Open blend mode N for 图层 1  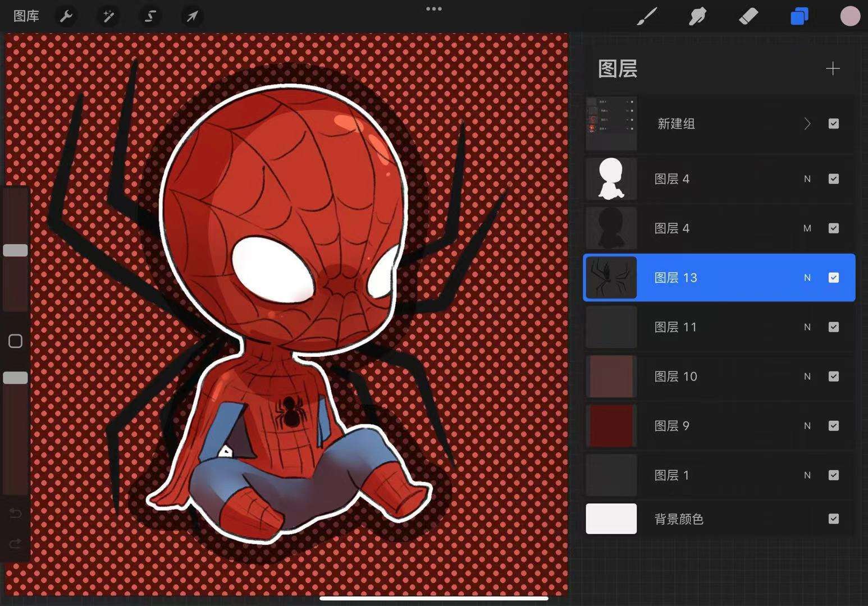pyautogui.click(x=807, y=475)
